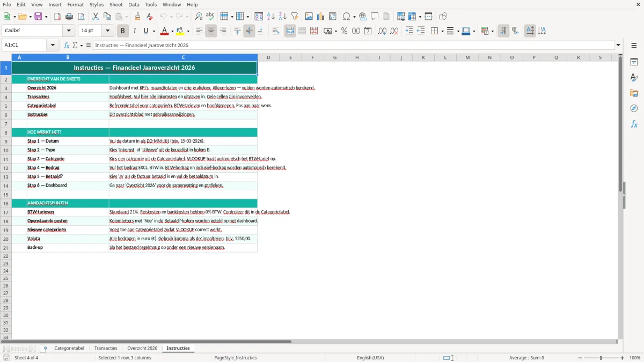Insert a pivot table

click(x=333, y=17)
